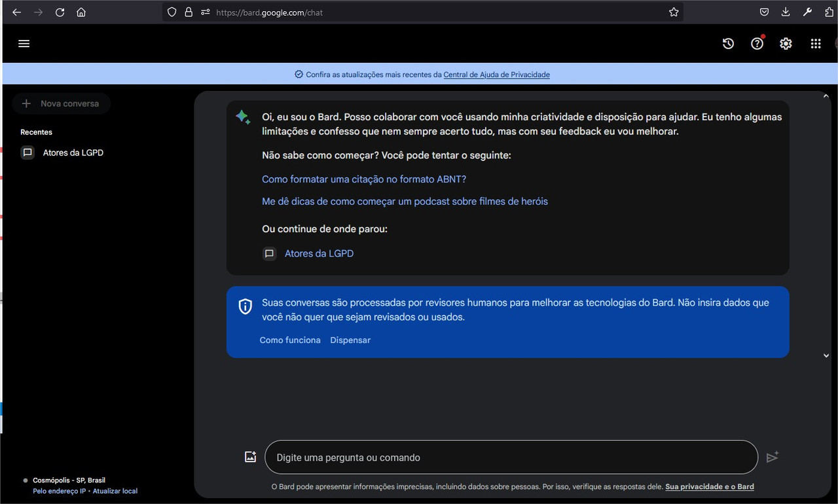Click the shield info icon in blue notice
Viewport: 838px width, 504px height.
tap(246, 306)
